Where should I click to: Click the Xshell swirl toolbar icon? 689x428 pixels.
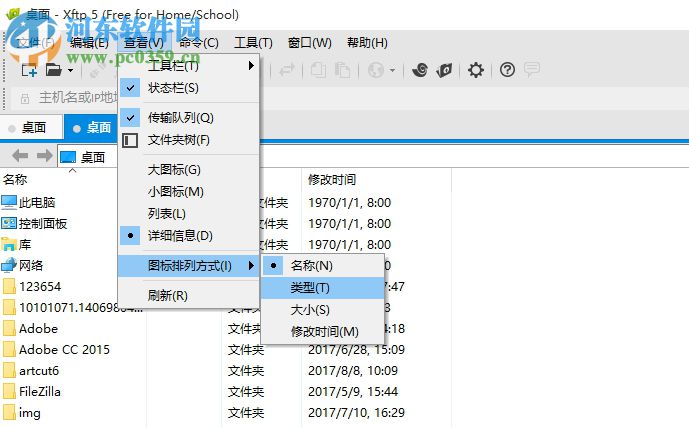pos(420,70)
